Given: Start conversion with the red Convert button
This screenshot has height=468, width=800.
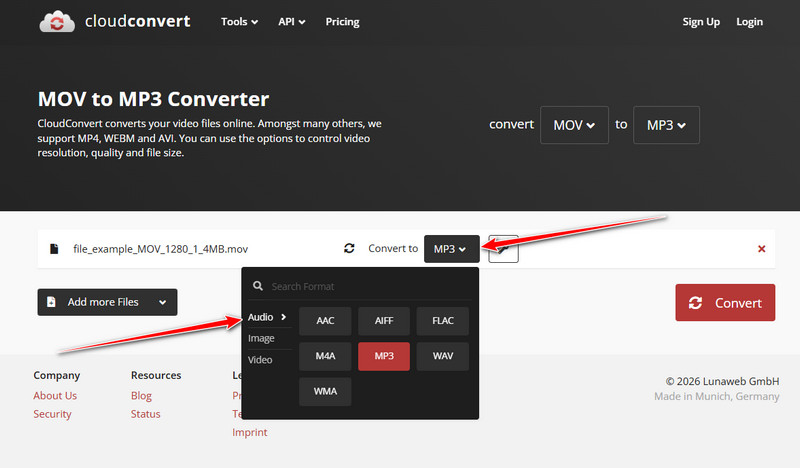Looking at the screenshot, I should coord(725,303).
